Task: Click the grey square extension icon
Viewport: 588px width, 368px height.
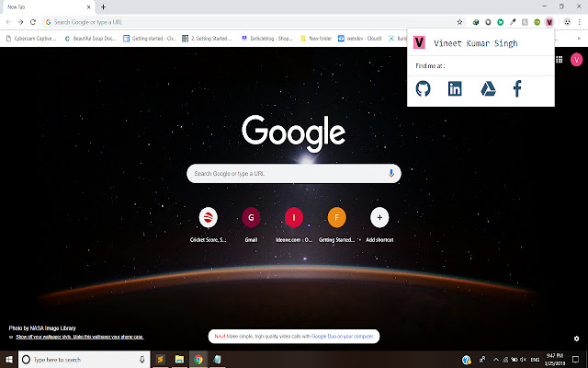Action: 525,22
